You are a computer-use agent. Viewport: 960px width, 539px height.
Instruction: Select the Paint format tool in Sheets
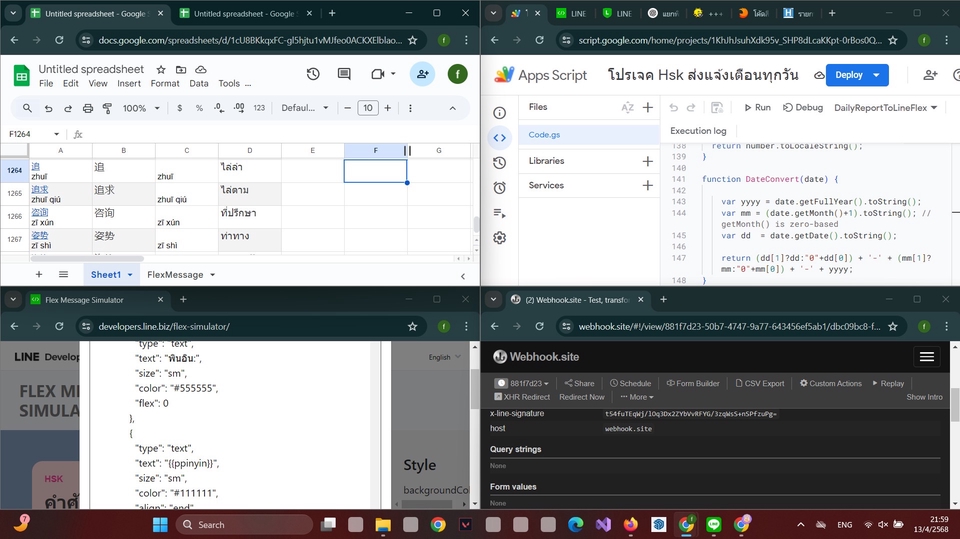click(107, 108)
